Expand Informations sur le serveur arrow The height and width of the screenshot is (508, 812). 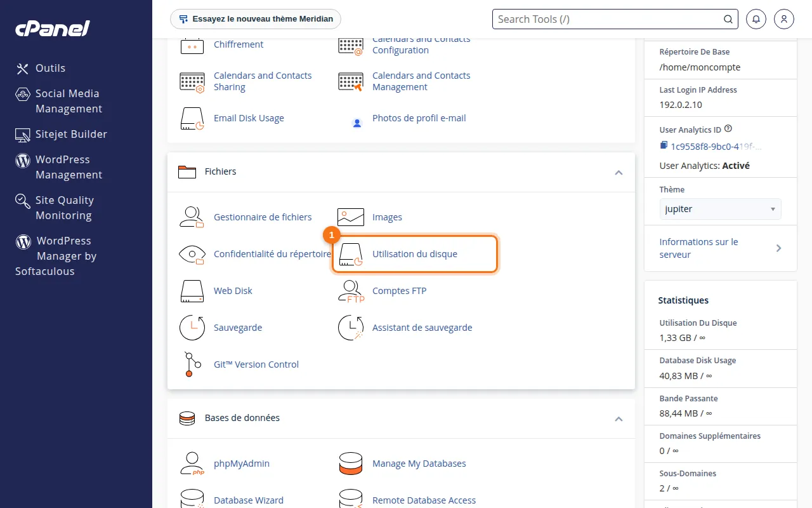[779, 248]
